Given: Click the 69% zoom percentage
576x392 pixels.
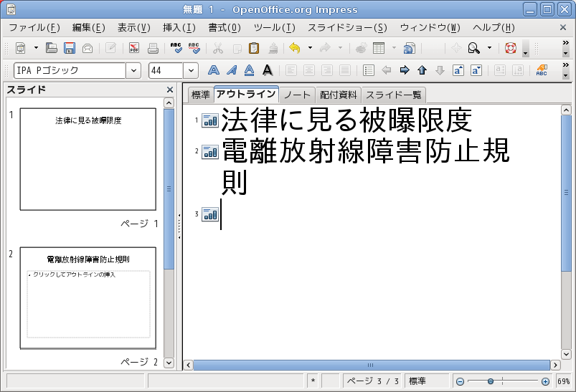Looking at the screenshot, I should pyautogui.click(x=564, y=381).
